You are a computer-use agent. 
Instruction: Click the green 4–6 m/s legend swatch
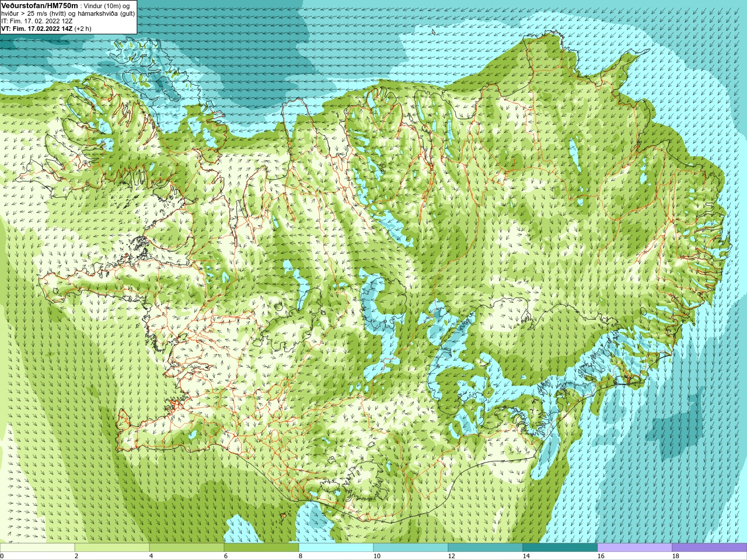(187, 548)
